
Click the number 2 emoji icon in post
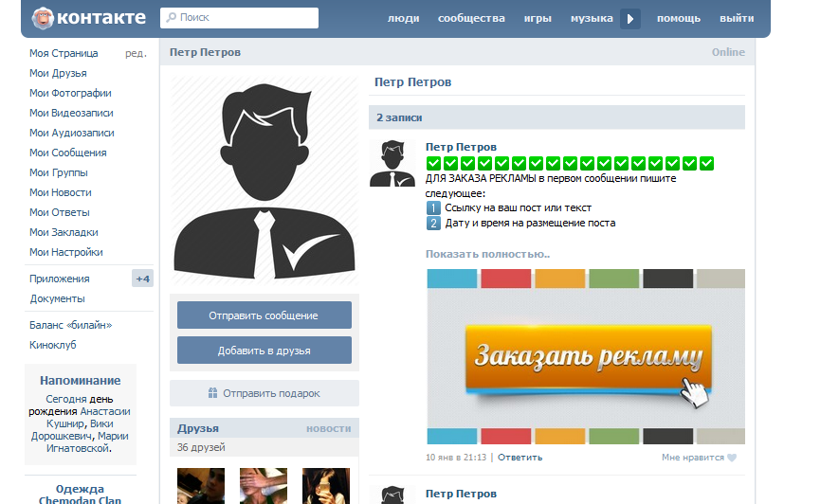[x=433, y=224]
